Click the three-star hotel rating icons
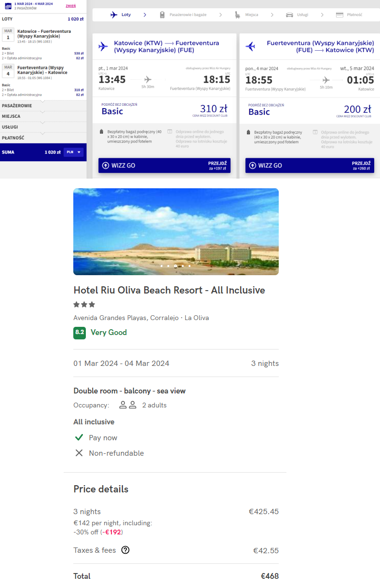Screen dimensions: 380x588 coord(84,305)
